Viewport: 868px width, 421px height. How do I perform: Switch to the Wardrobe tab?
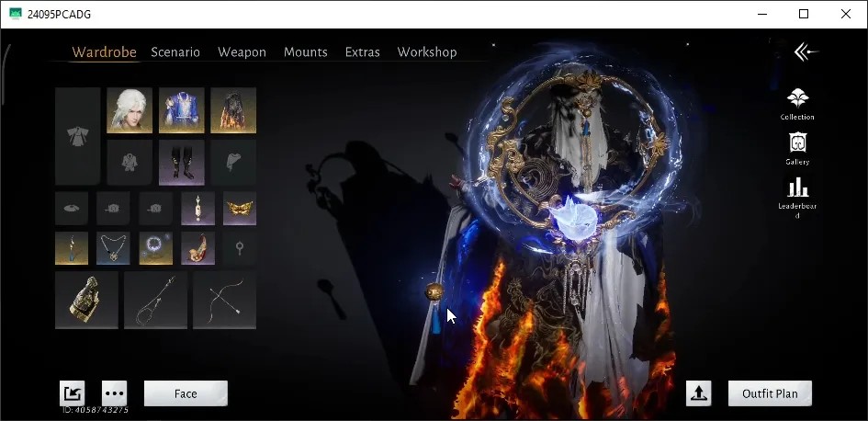coord(104,52)
